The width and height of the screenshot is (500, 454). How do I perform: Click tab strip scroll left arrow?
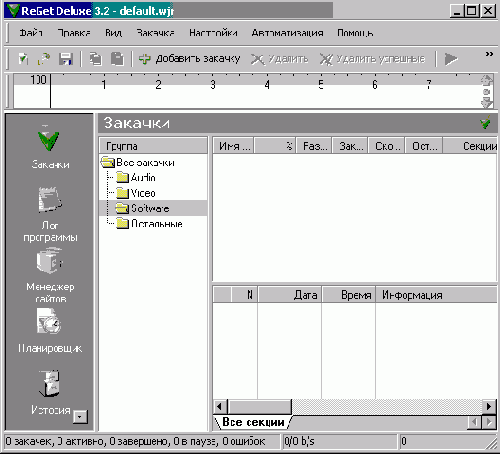pos(475,422)
